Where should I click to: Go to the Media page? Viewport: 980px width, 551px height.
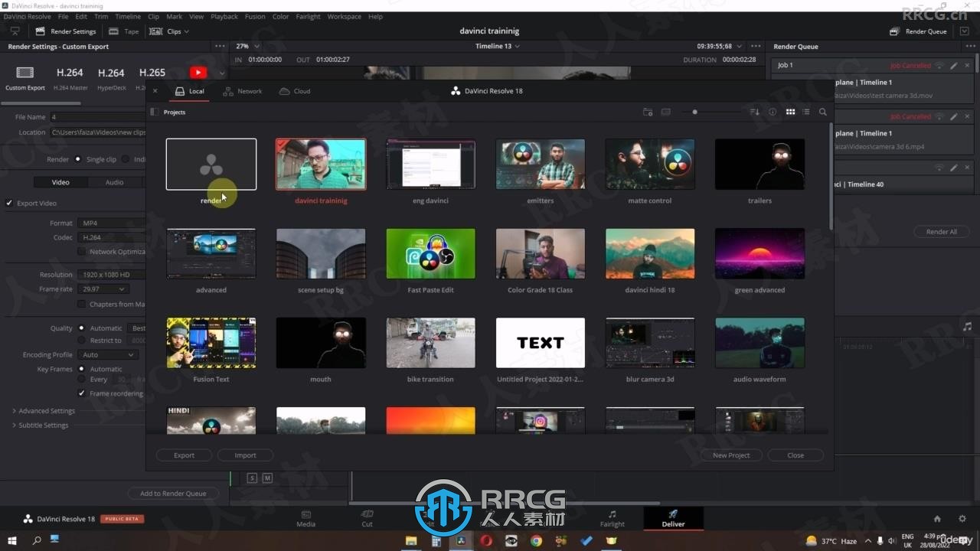click(x=305, y=519)
